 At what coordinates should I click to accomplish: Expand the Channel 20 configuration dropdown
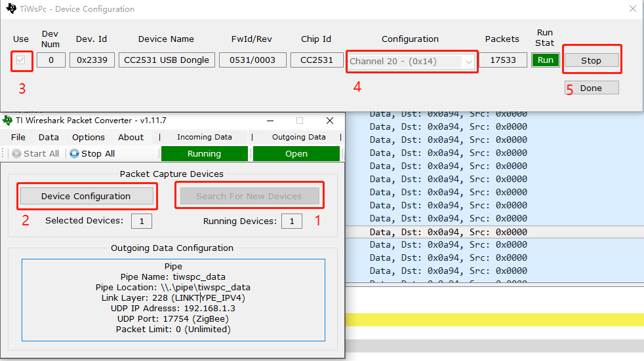(469, 62)
